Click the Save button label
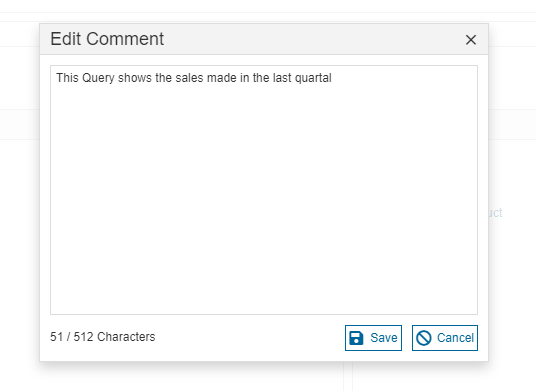Viewport: 536px width, 391px height. click(x=384, y=338)
